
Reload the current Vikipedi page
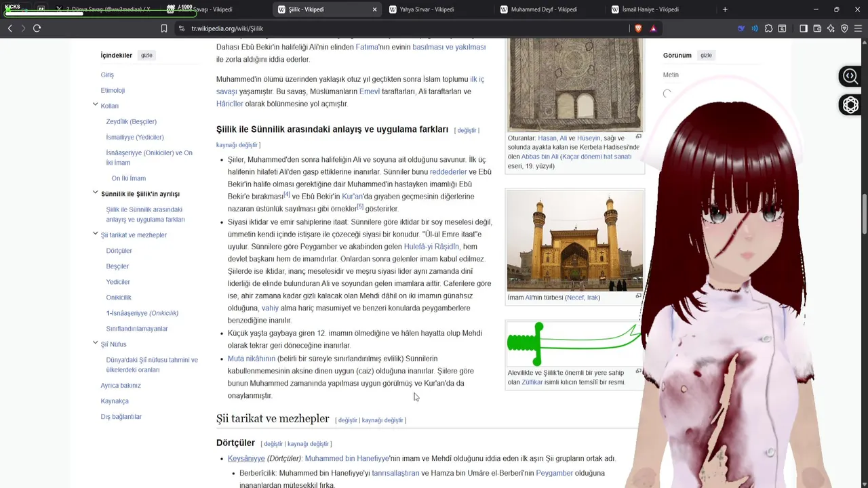click(x=37, y=28)
